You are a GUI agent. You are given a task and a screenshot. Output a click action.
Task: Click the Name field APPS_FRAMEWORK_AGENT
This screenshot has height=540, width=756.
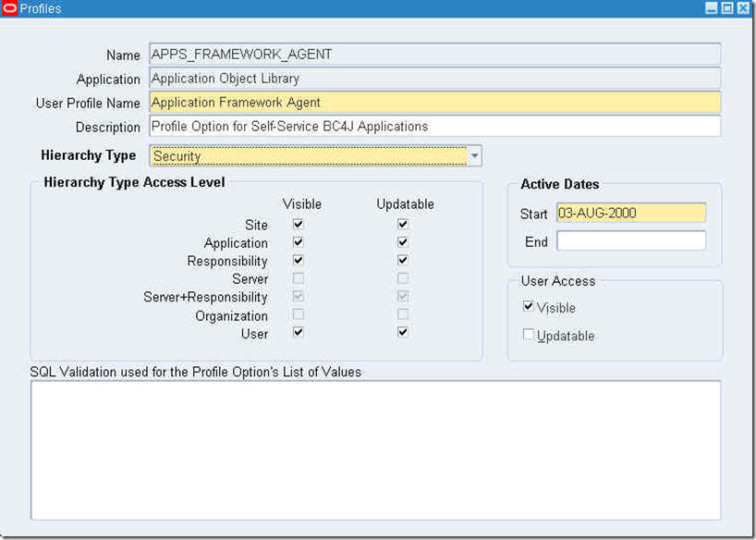pos(435,54)
